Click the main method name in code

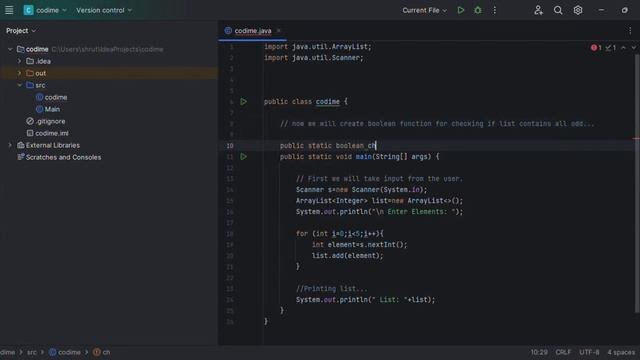[364, 157]
